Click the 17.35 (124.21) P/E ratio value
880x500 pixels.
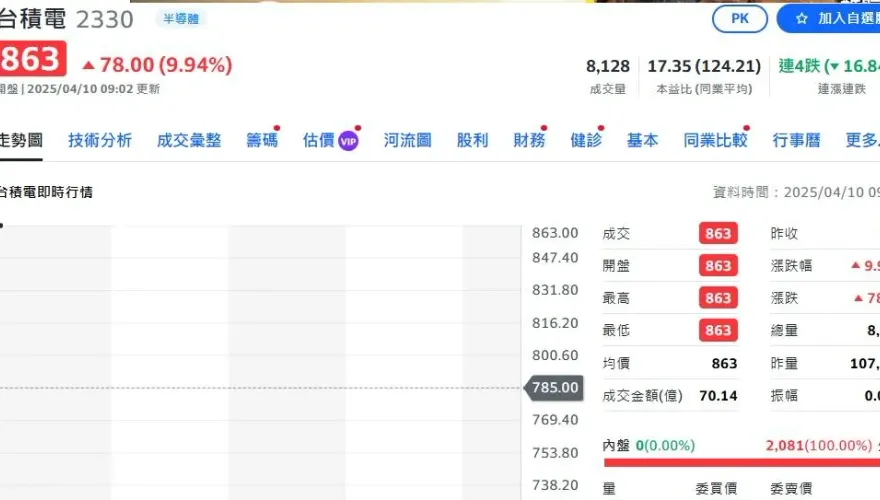704,66
